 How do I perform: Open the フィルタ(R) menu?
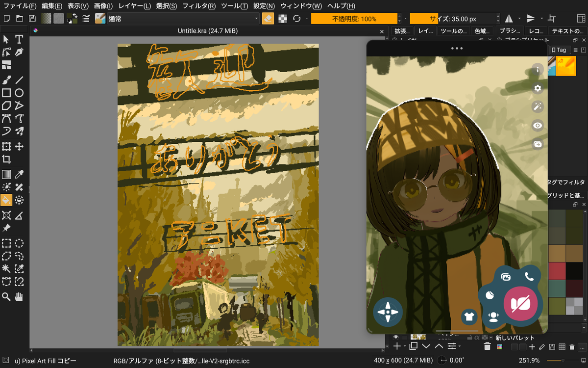[198, 6]
